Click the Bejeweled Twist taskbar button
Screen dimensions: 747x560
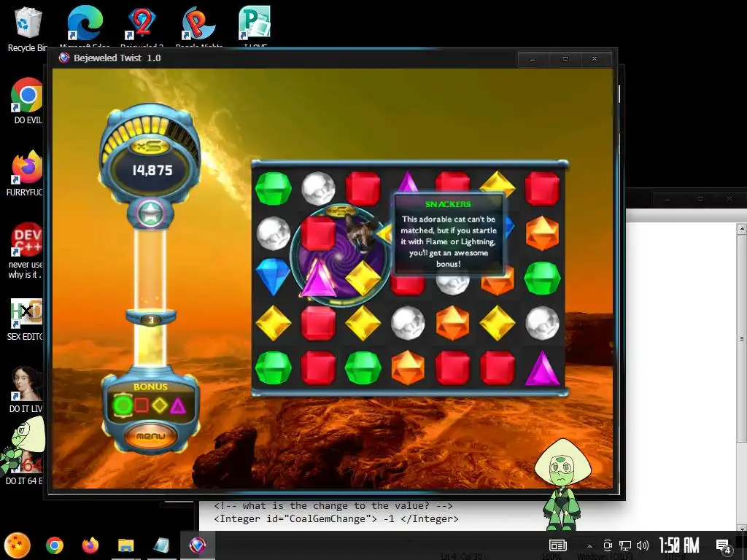[x=197, y=545]
